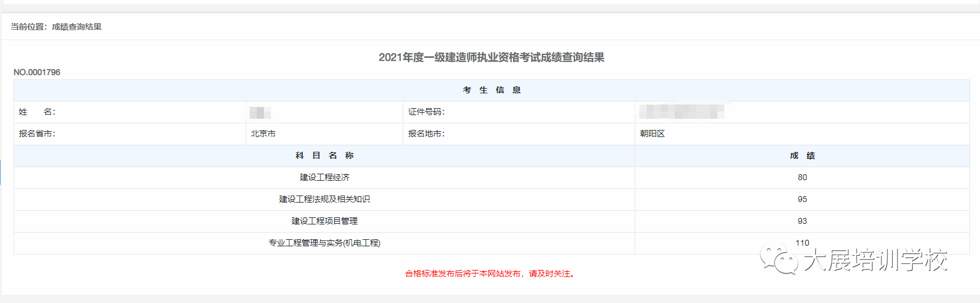This screenshot has width=980, height=303.
Task: Click the 成绩查询结果 breadcrumb text
Action: 77,27
